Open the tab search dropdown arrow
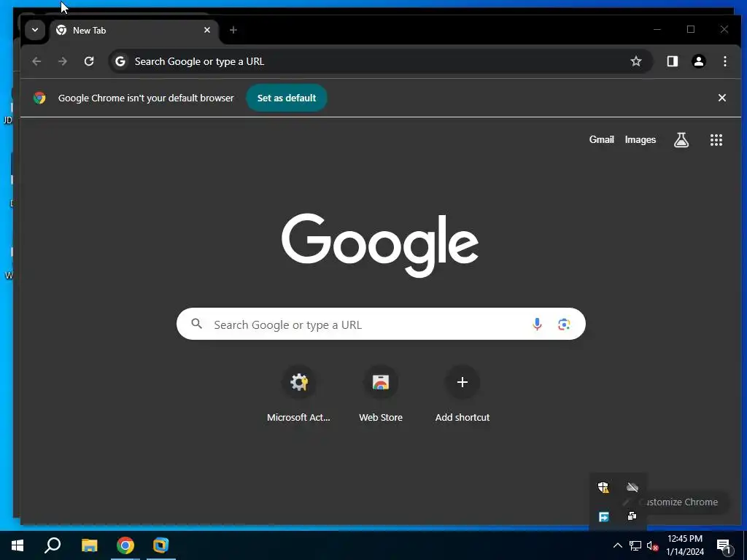This screenshot has height=560, width=747. (35, 30)
